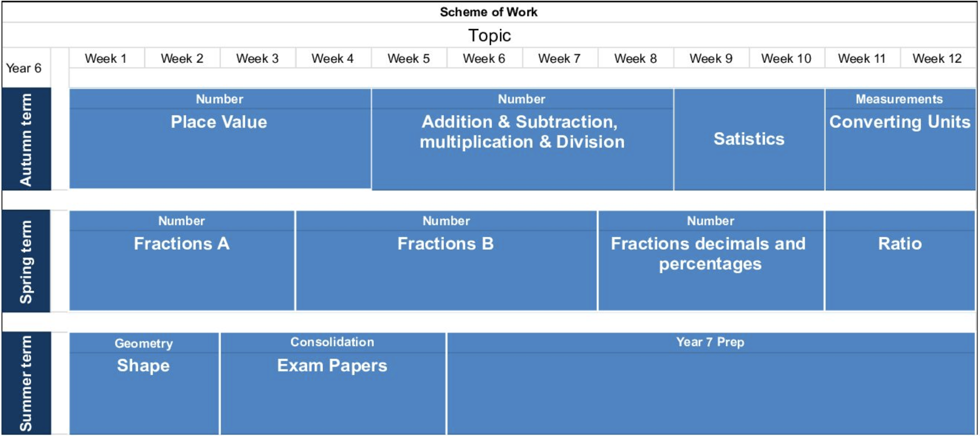980x436 pixels.
Task: Select the Exam Papers block
Action: point(332,365)
